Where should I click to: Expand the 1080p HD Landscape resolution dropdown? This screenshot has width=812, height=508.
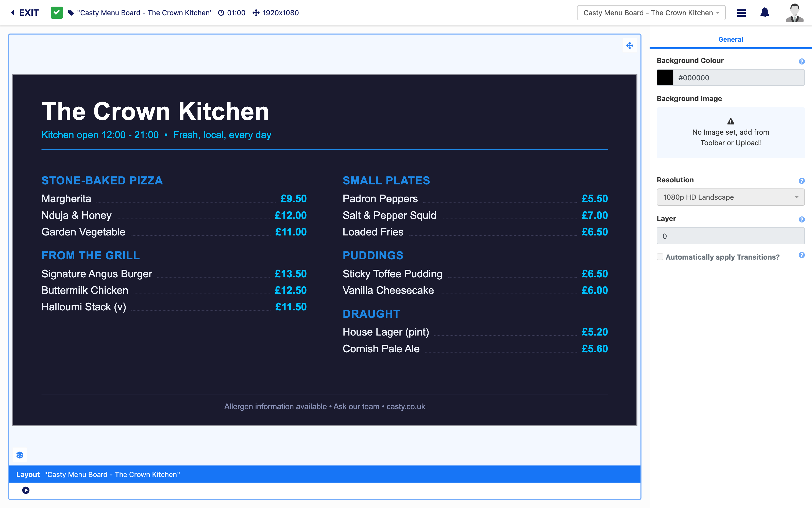[731, 197]
